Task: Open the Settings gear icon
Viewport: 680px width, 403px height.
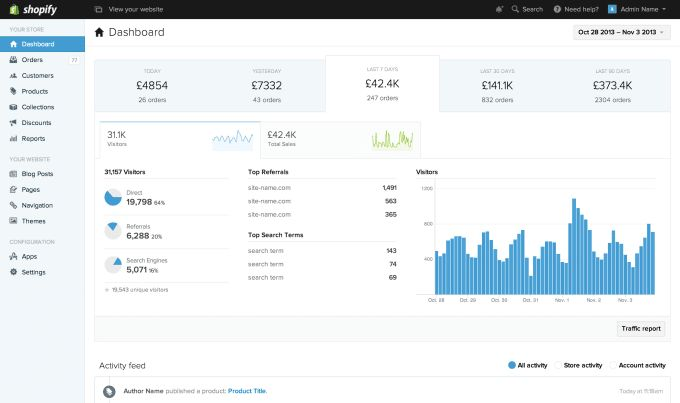Action: [x=13, y=272]
